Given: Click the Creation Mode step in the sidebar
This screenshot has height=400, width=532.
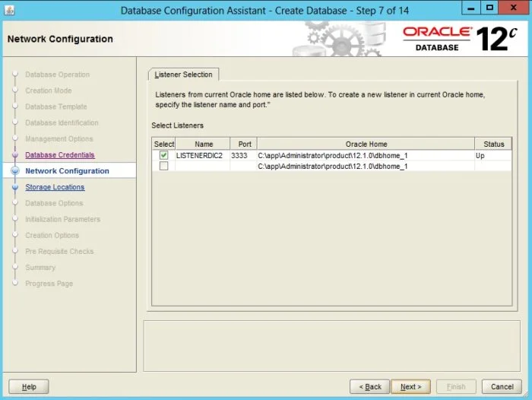Looking at the screenshot, I should [49, 90].
